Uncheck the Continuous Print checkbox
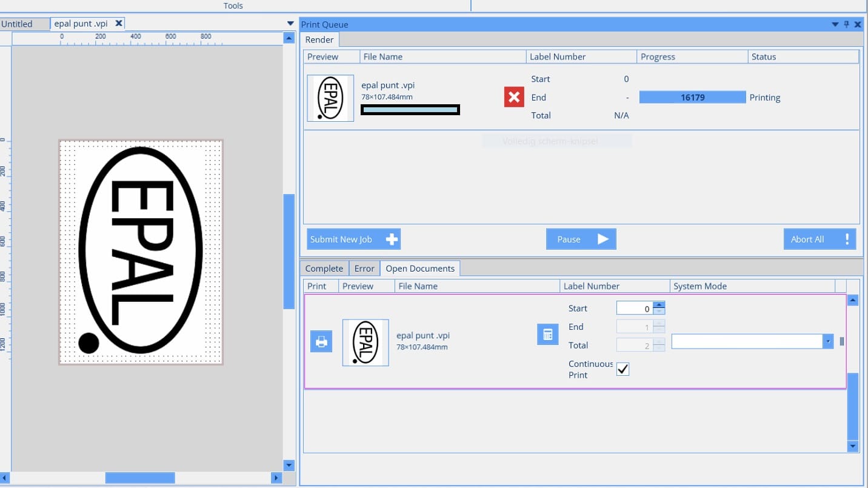This screenshot has width=868, height=488. point(623,369)
